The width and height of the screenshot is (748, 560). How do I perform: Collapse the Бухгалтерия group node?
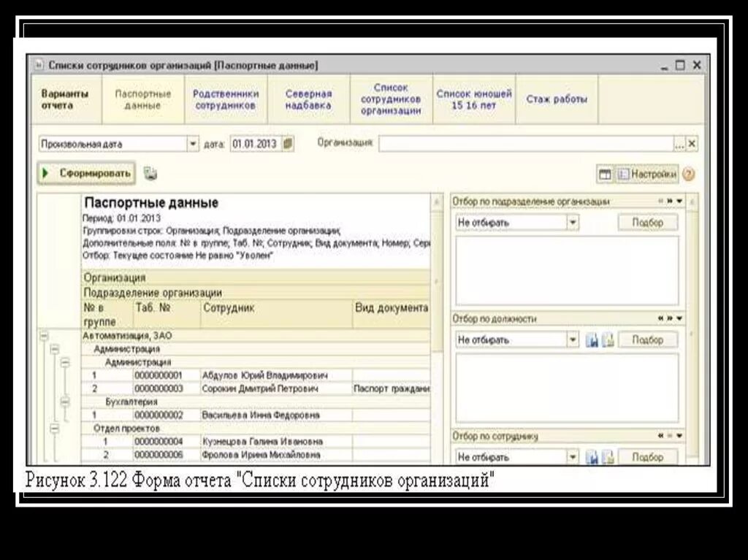point(65,402)
